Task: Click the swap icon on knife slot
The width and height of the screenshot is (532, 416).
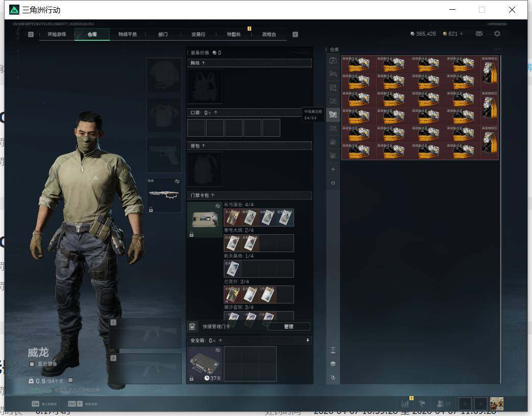Action: coord(177,182)
